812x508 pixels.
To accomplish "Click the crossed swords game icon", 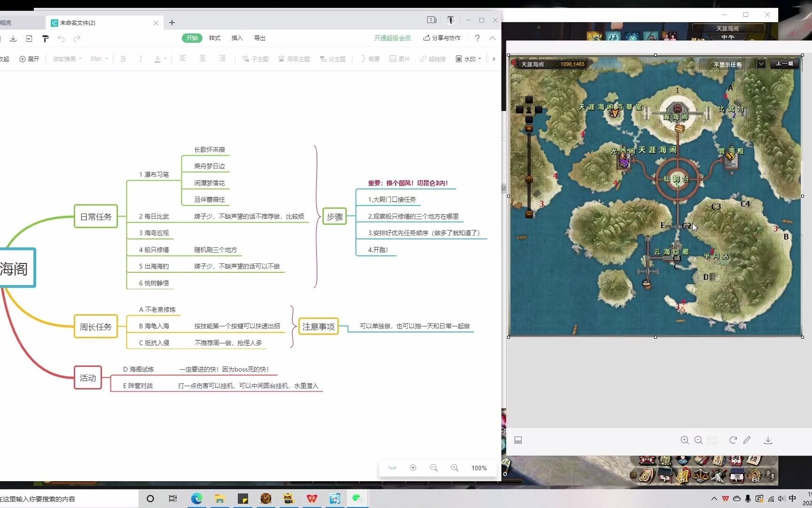I will click(719, 475).
